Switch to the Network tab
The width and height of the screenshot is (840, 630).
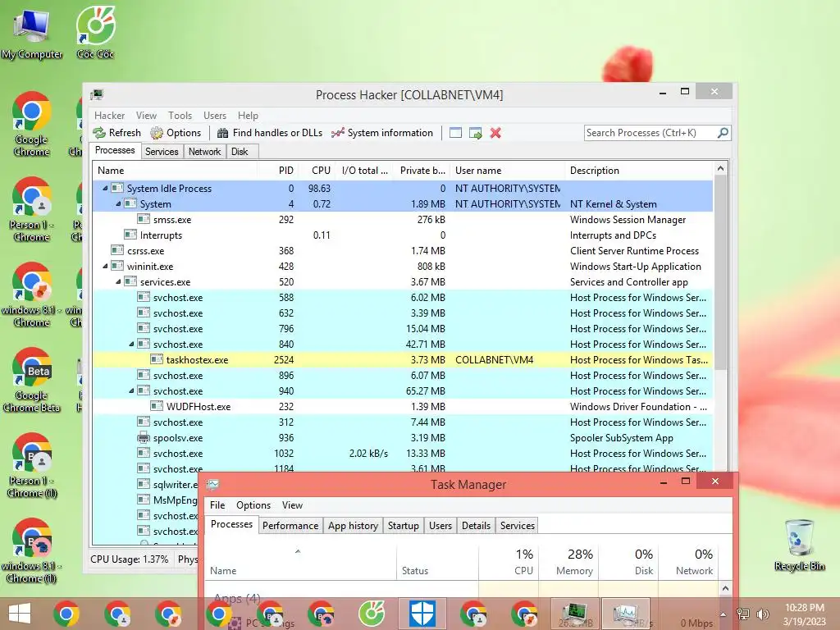(x=204, y=152)
